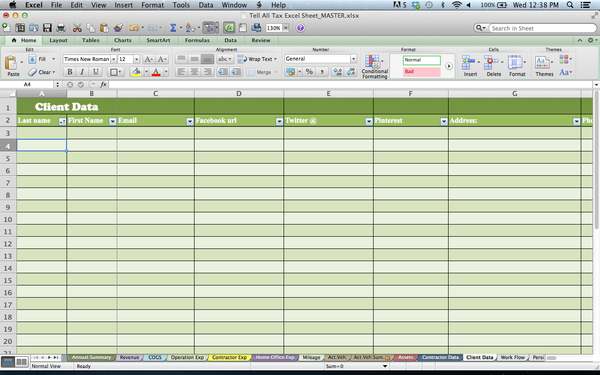Click the Paste clipboard icon in toolbar
Image resolution: width=600 pixels, height=375 pixels.
[x=104, y=28]
